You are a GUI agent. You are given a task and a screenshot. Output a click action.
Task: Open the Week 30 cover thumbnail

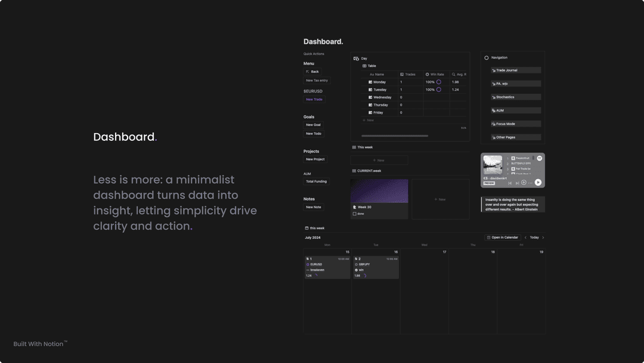[379, 191]
